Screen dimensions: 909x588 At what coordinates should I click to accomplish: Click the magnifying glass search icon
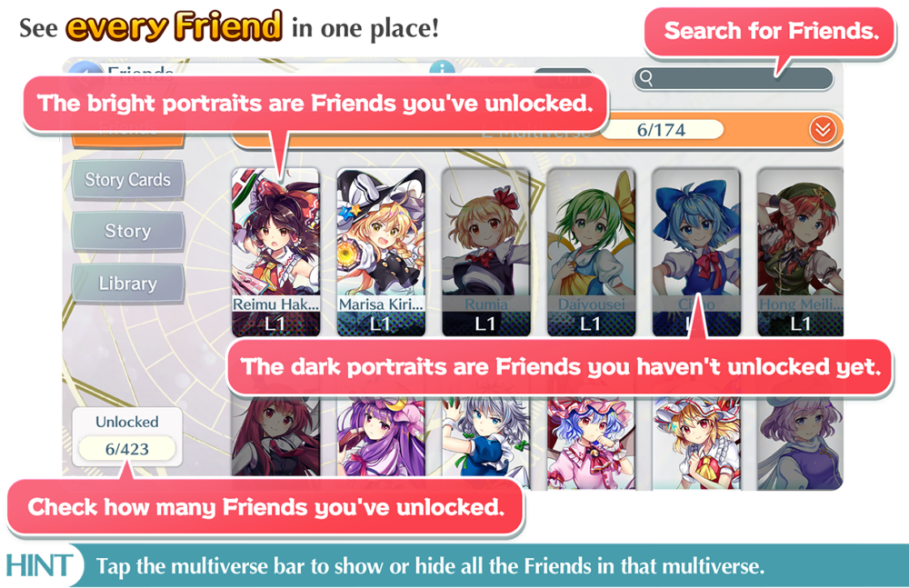[645, 79]
